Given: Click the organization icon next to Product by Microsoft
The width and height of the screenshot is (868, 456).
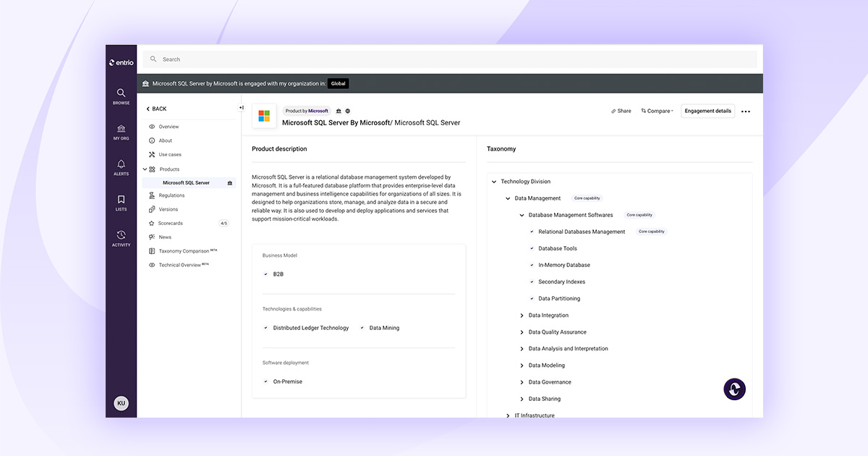Looking at the screenshot, I should pos(339,111).
